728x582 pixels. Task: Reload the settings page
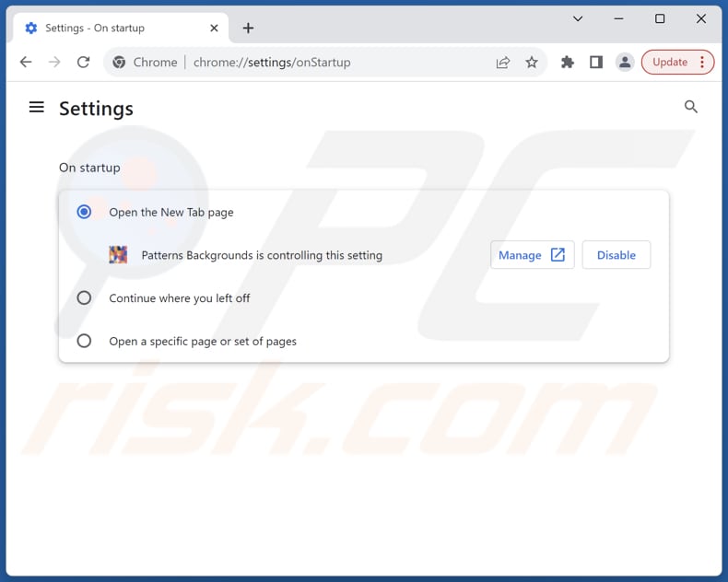point(84,62)
